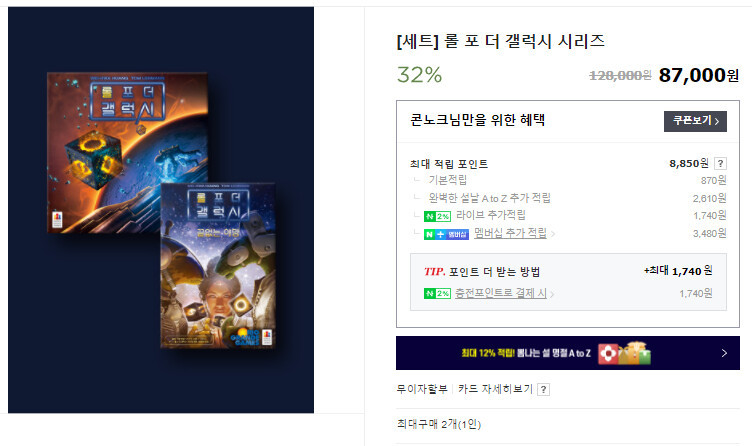Click the question mark beside 카드 자세히보기

tap(543, 389)
